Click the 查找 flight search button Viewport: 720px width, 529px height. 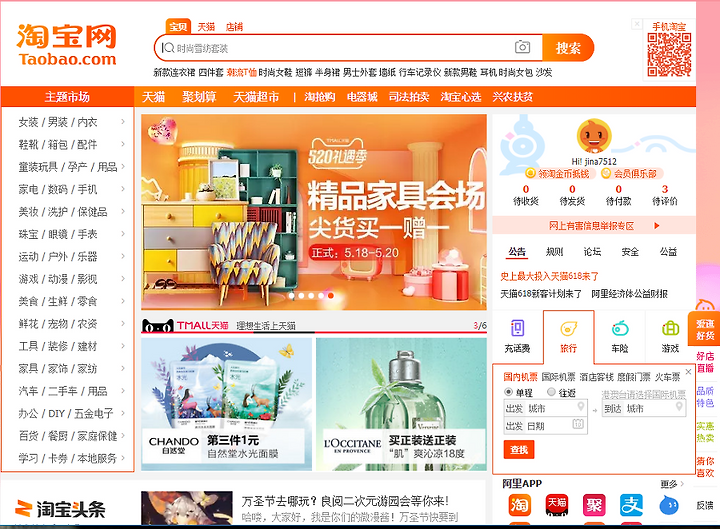(x=519, y=450)
